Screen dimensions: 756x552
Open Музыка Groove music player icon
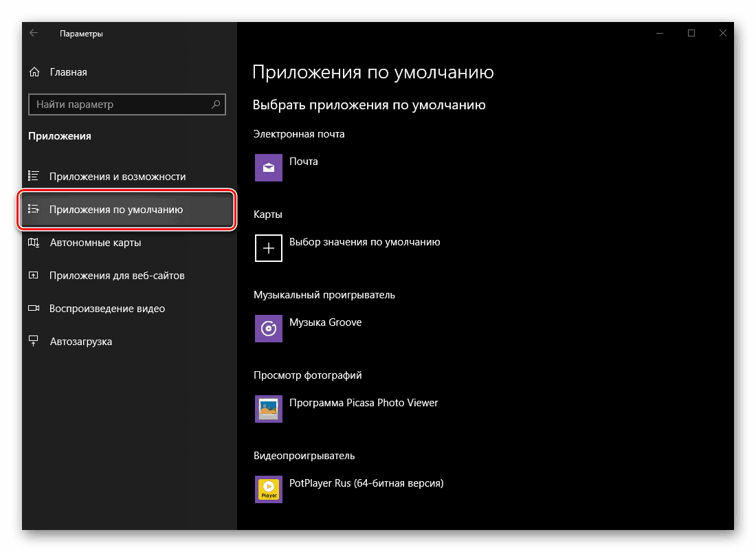coord(268,329)
